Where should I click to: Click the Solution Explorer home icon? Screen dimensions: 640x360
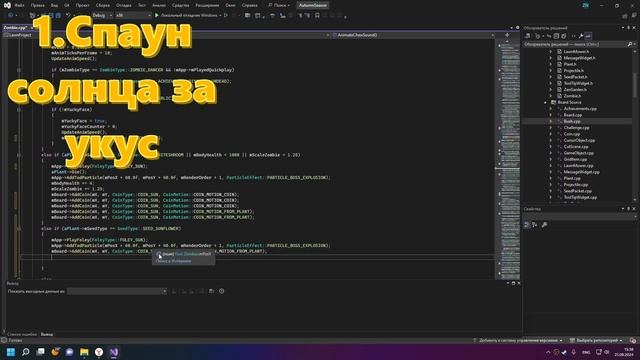click(x=528, y=36)
